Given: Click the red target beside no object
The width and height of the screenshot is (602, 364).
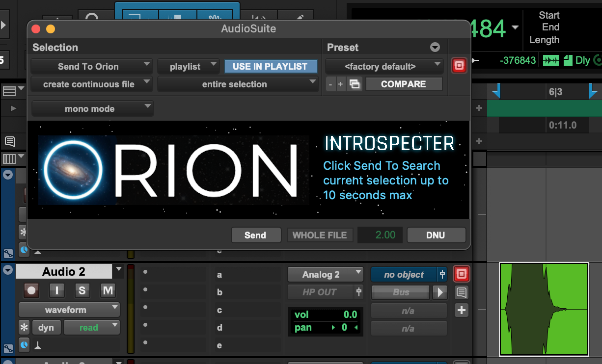Looking at the screenshot, I should (461, 274).
